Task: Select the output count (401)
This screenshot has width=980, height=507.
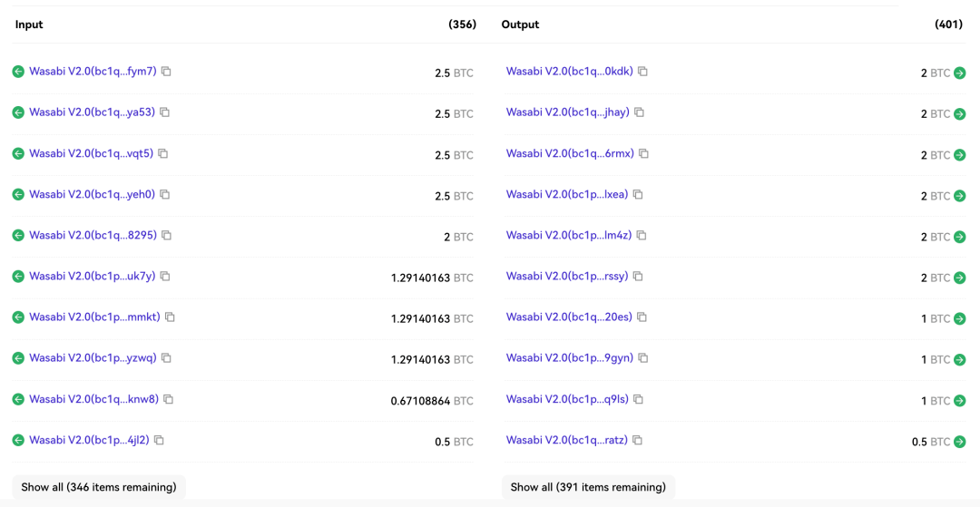Action: pos(948,24)
